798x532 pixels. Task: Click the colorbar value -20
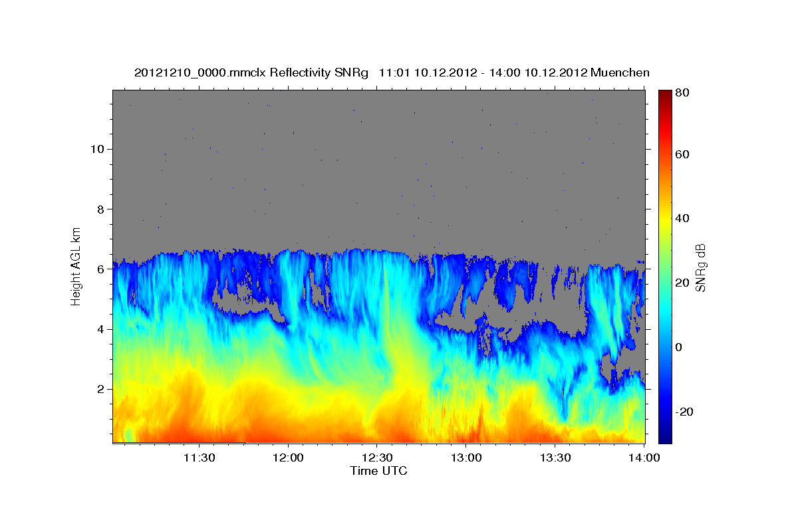click(x=683, y=412)
